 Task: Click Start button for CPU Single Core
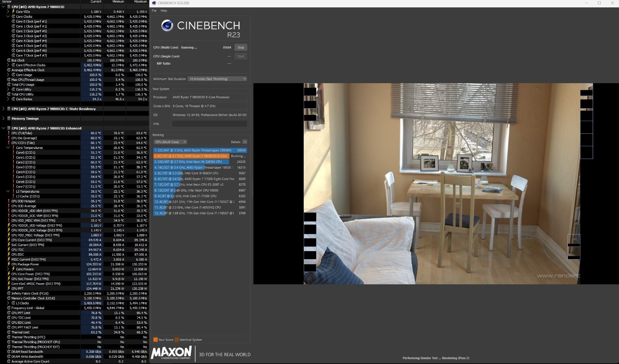pyautogui.click(x=241, y=56)
